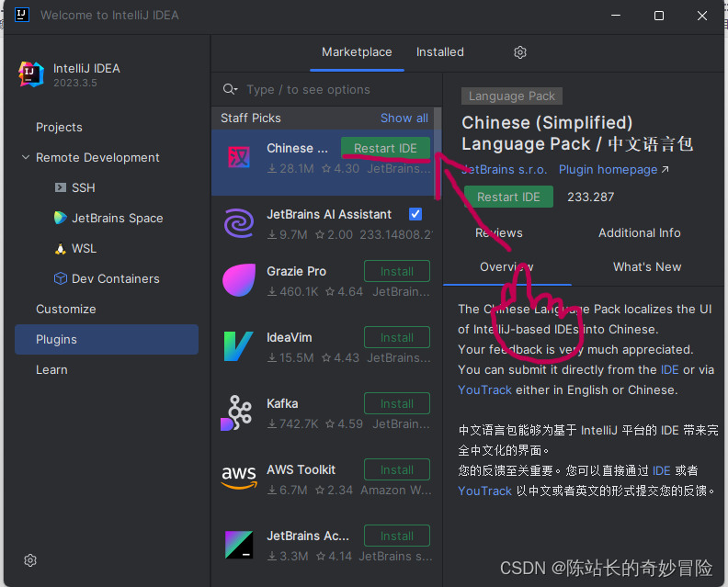Open plugin settings gear beside Installed tab
Image resolution: width=728 pixels, height=587 pixels.
[520, 52]
